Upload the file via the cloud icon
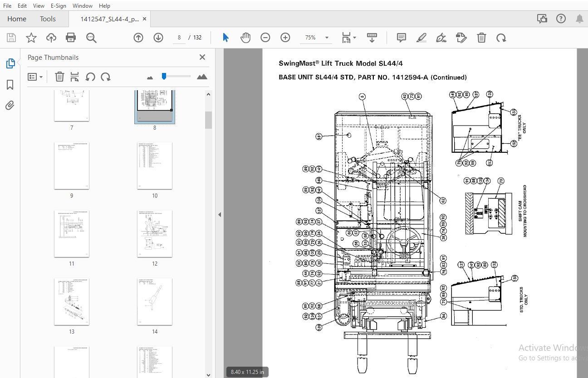Viewport: 588px width, 378px height. [51, 38]
